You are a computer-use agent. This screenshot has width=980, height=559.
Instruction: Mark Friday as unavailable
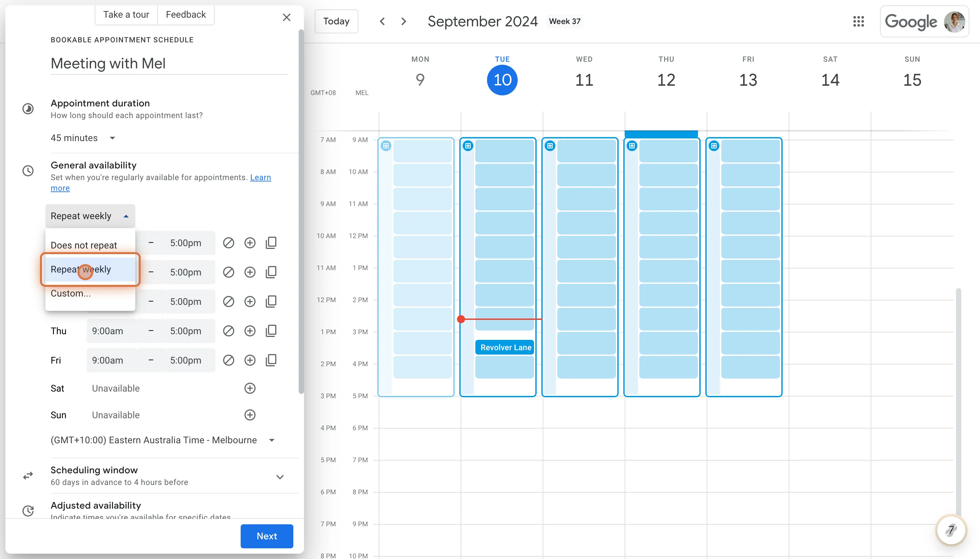[228, 360]
